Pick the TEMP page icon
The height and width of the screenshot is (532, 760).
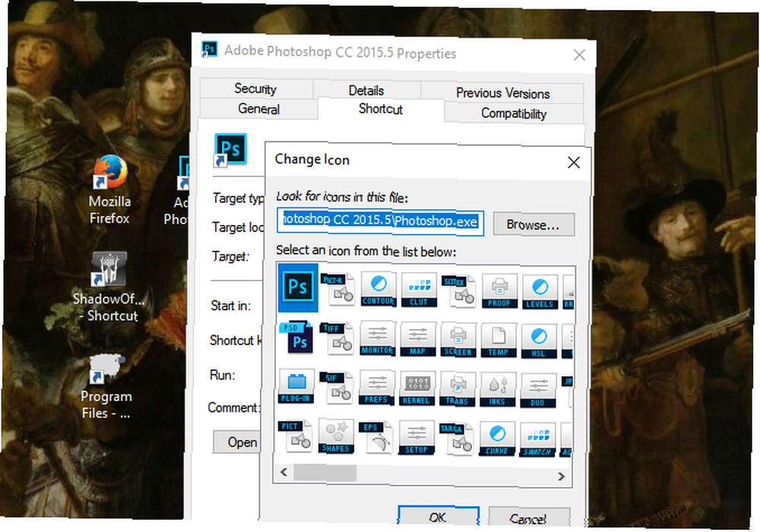(x=499, y=341)
